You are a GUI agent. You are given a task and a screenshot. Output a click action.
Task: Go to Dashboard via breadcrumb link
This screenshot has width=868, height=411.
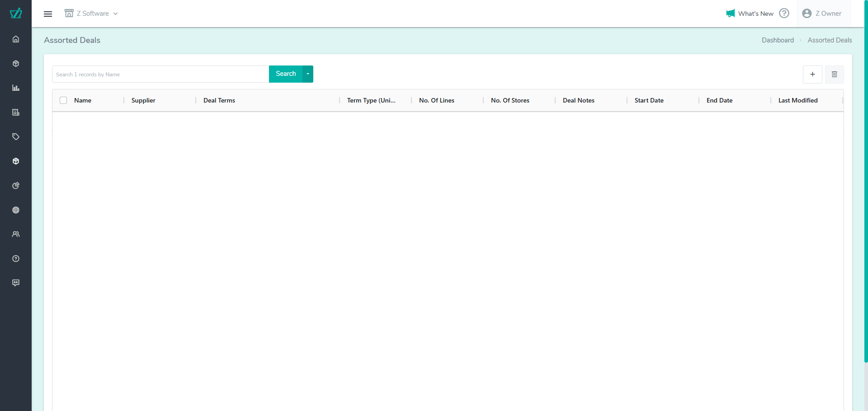pos(778,40)
